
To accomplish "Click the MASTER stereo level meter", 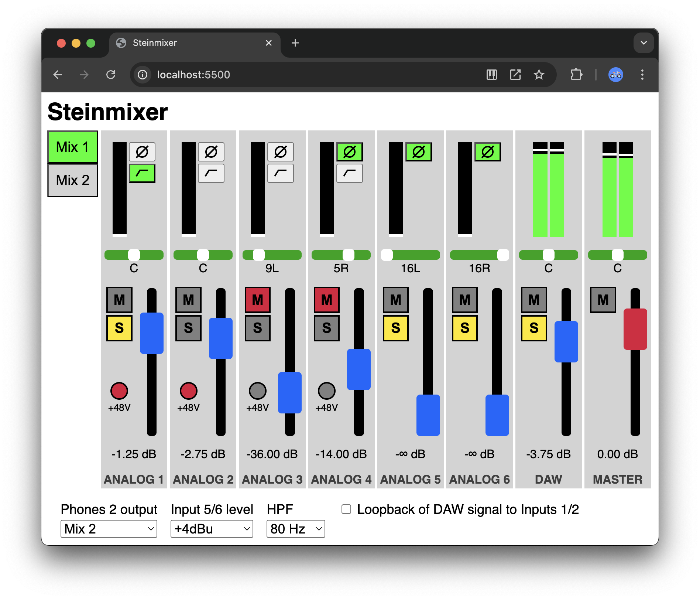I will (x=618, y=190).
